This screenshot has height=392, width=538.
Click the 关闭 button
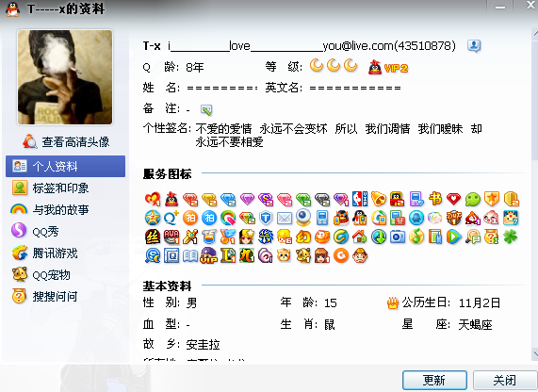click(x=505, y=380)
